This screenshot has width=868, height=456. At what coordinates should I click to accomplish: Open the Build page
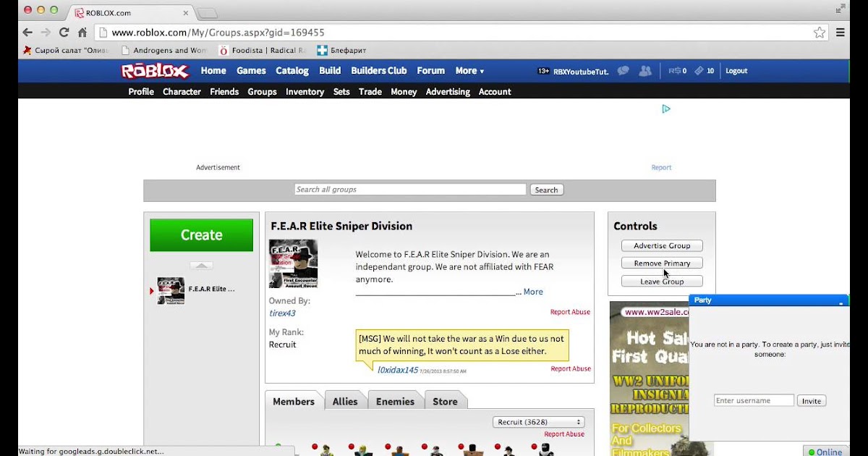[330, 71]
